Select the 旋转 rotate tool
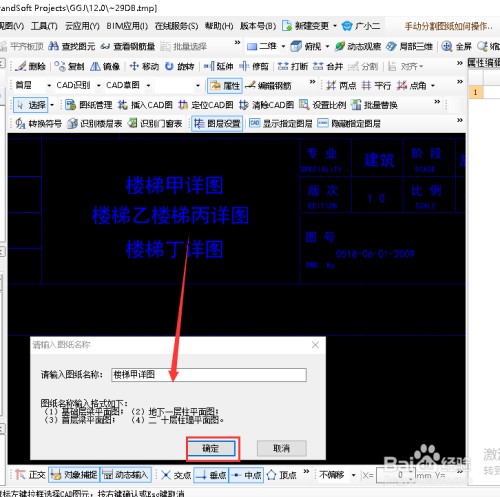This screenshot has height=497, width=500. coord(179,66)
